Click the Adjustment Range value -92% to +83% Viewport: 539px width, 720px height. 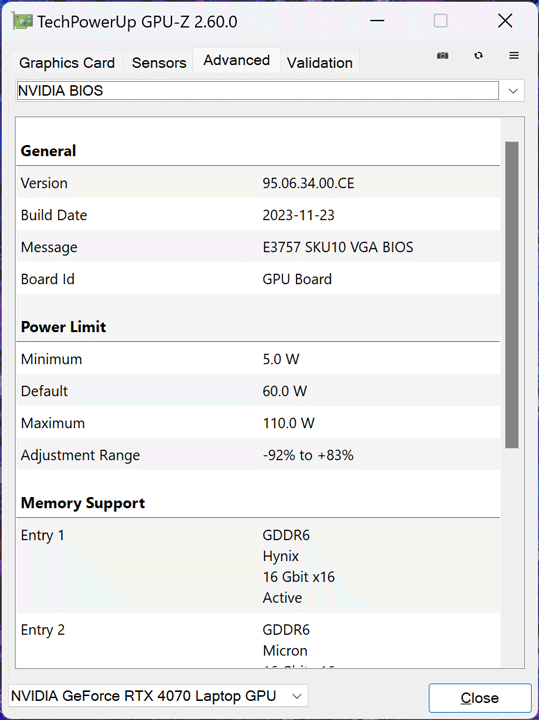pyautogui.click(x=308, y=455)
